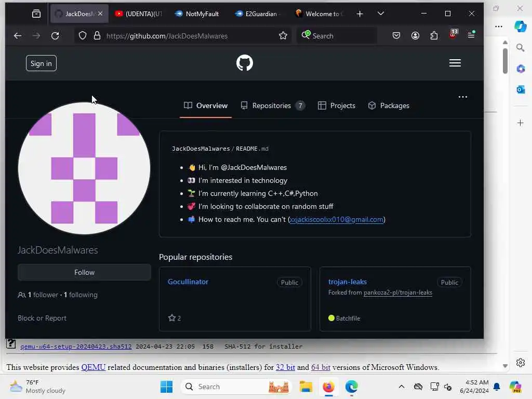Click the Microsoft 365 icon in Edge sidebar

(x=521, y=69)
